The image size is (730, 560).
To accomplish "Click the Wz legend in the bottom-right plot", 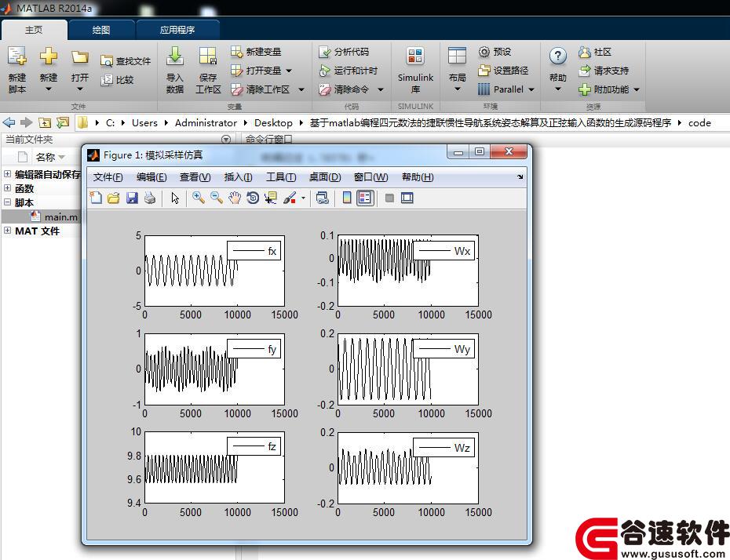I will pos(444,448).
